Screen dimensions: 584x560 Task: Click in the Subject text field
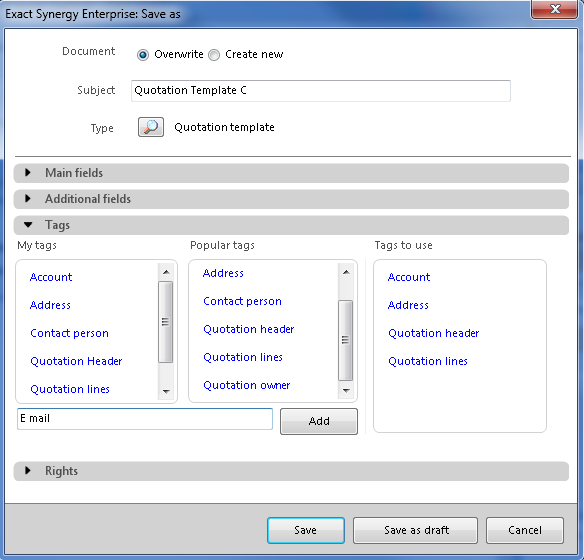[321, 91]
